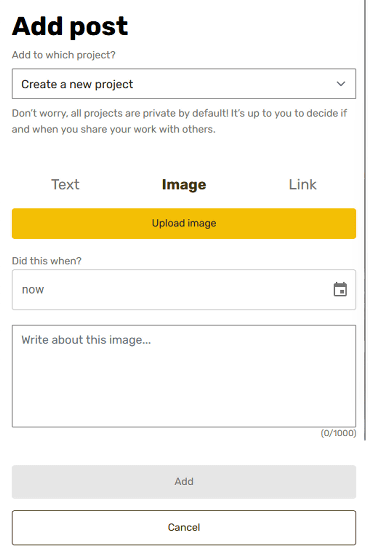Click the 'now' date input field
The height and width of the screenshot is (560, 368).
[184, 290]
